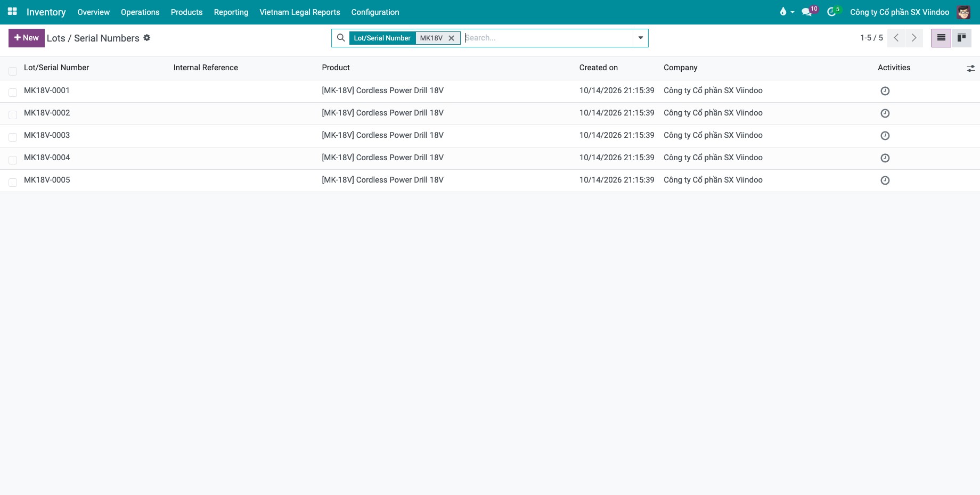
Task: Open the MK18V-0003 record text
Action: [x=47, y=135]
